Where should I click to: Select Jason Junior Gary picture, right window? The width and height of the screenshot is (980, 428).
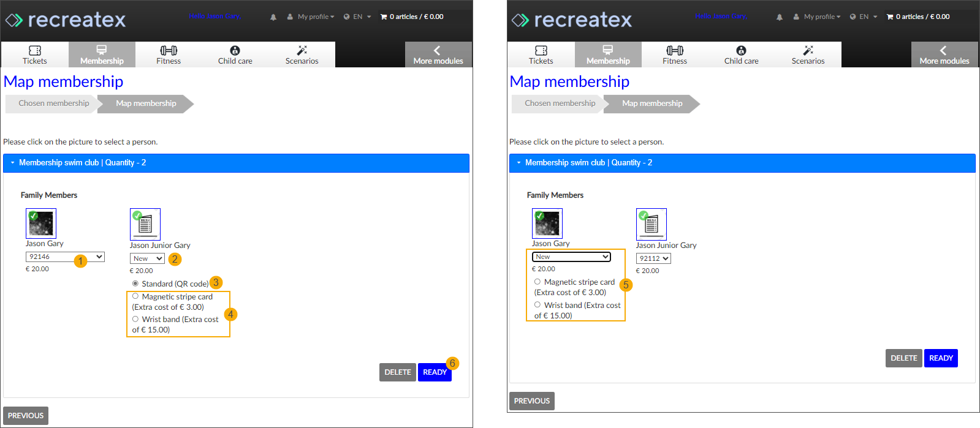[x=651, y=224]
